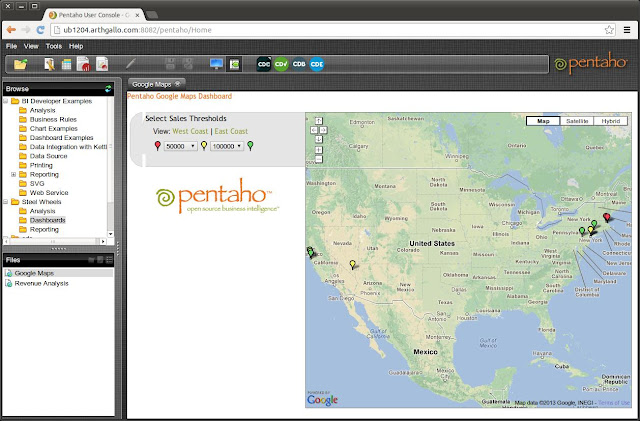The width and height of the screenshot is (640, 421).
Task: Click the report icon with red chart badge
Action: 83,64
